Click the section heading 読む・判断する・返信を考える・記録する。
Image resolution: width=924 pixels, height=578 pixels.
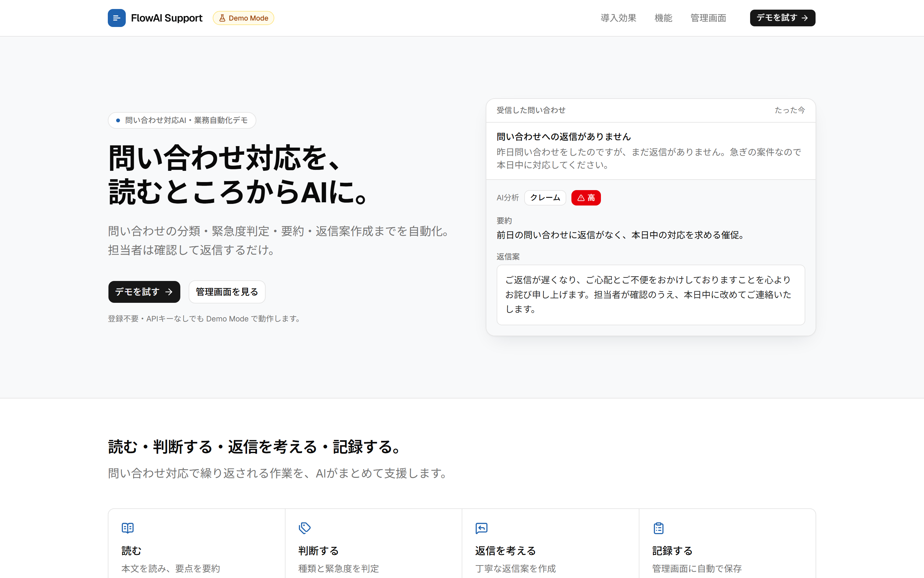255,447
